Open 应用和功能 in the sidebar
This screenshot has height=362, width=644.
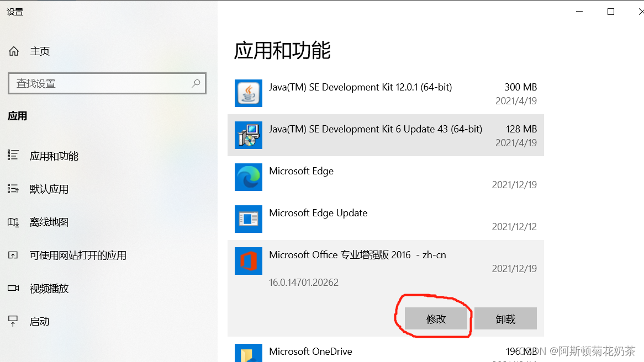pos(54,156)
